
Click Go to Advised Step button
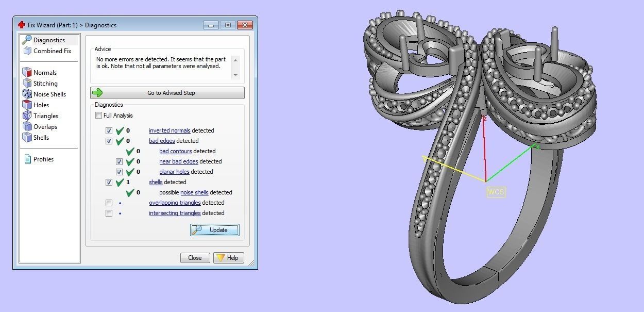167,93
